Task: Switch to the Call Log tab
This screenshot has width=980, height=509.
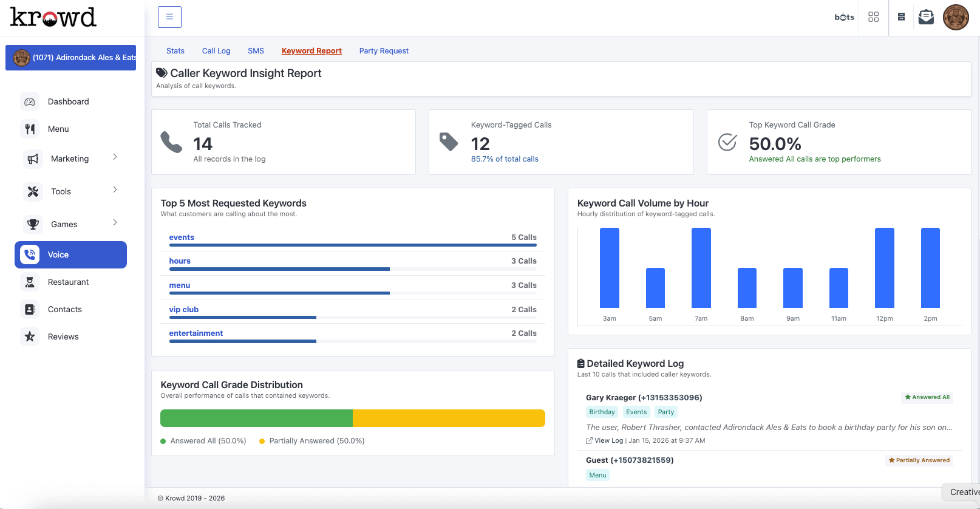Action: pos(216,51)
